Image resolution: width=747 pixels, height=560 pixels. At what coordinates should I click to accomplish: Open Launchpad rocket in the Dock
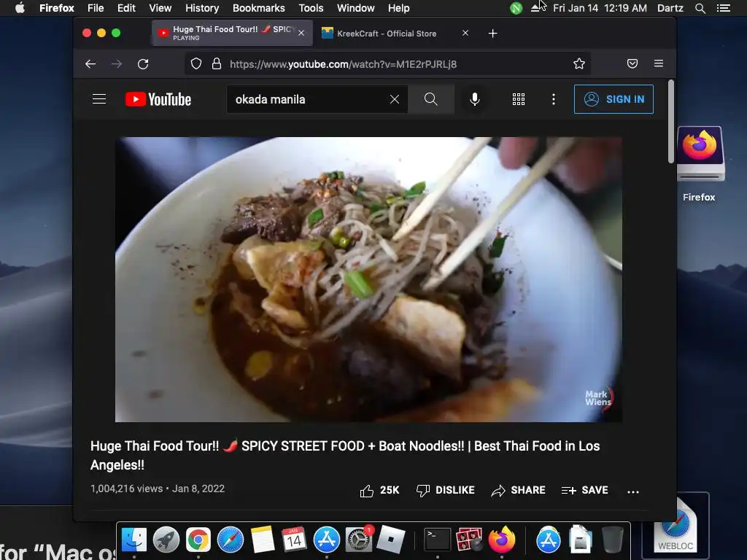point(166,540)
